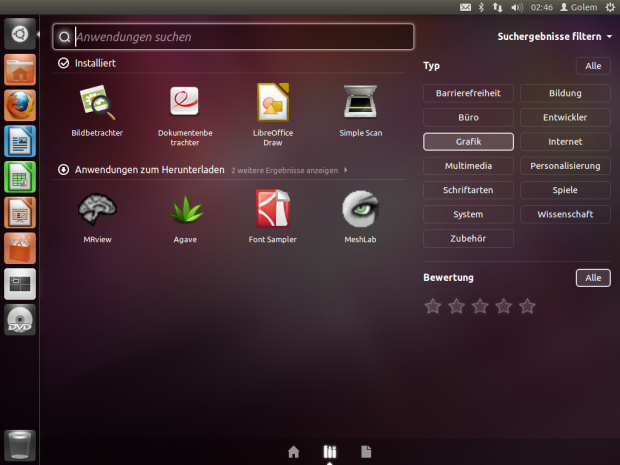Image resolution: width=620 pixels, height=465 pixels.
Task: Pick the MeshLab application
Action: (360, 217)
